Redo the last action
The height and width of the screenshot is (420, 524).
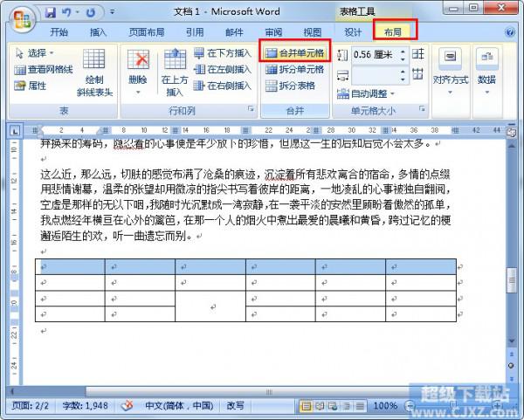coord(90,13)
